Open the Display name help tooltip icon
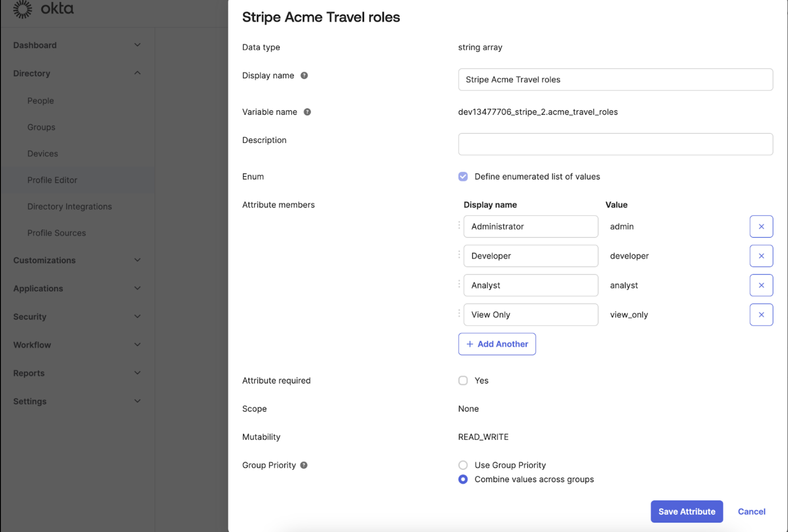 tap(304, 76)
